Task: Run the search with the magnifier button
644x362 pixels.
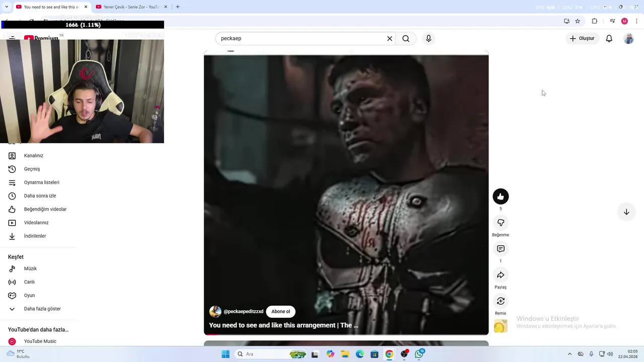Action: (406, 39)
